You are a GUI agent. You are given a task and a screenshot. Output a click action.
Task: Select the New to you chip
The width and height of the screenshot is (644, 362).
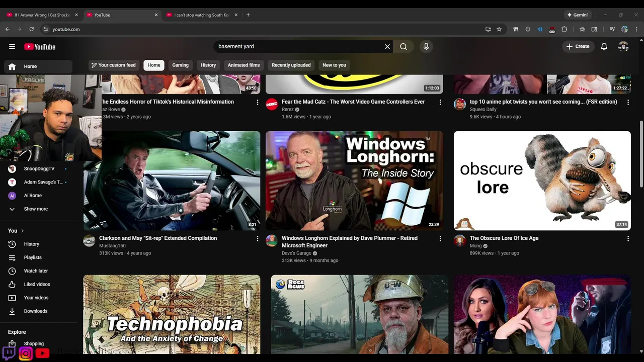pos(334,65)
